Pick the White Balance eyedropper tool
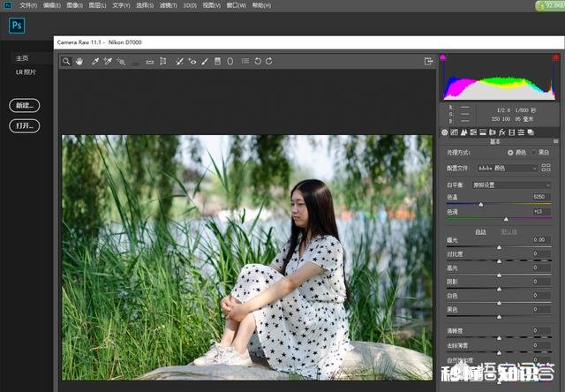 (x=94, y=62)
